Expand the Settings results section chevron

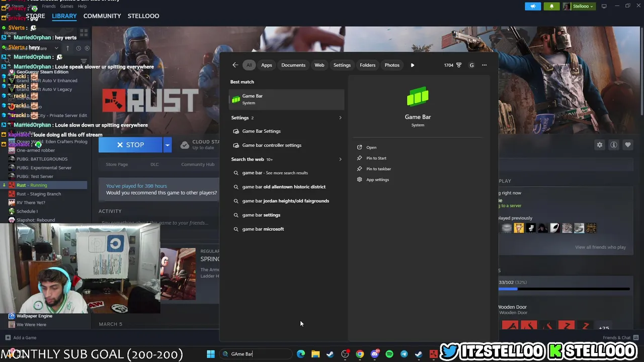click(x=340, y=118)
